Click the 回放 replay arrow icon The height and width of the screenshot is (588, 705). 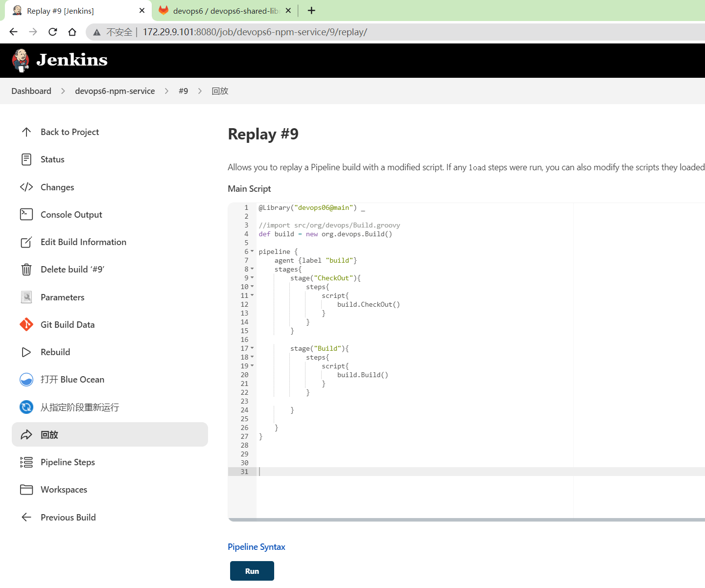point(26,434)
